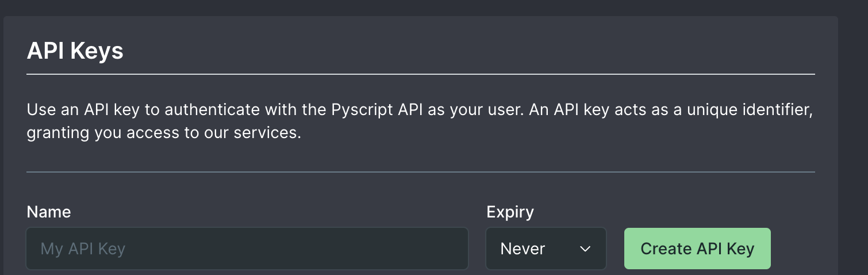Click the My API Key placeholder text
This screenshot has width=868, height=275.
[83, 249]
